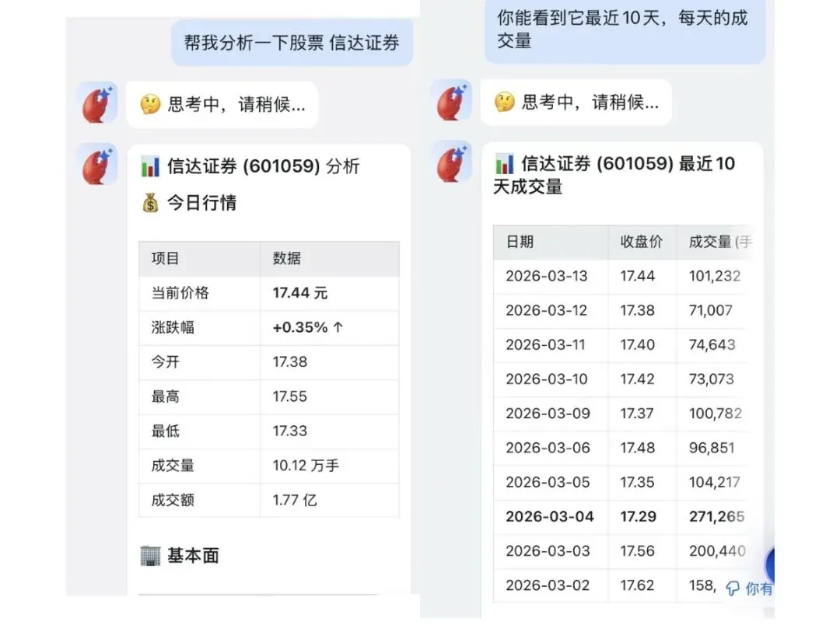Select the user message 帮我分析一下股票 信达证券

pyautogui.click(x=292, y=43)
